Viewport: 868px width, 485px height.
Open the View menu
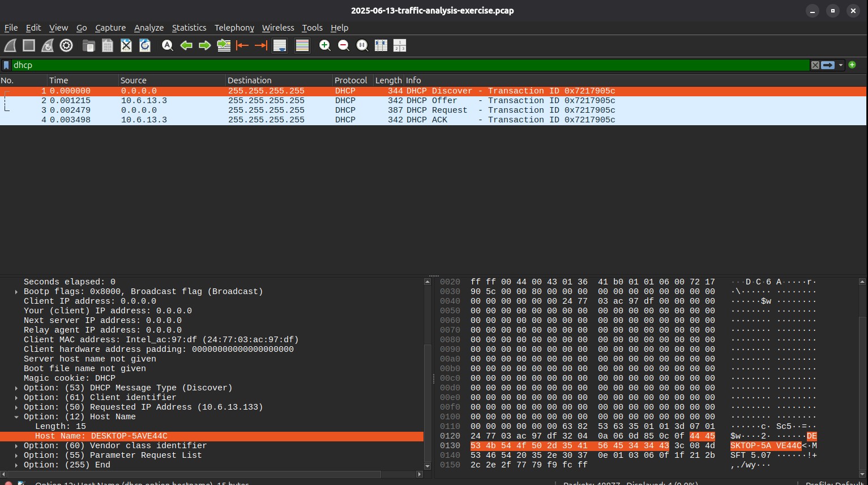(x=58, y=28)
